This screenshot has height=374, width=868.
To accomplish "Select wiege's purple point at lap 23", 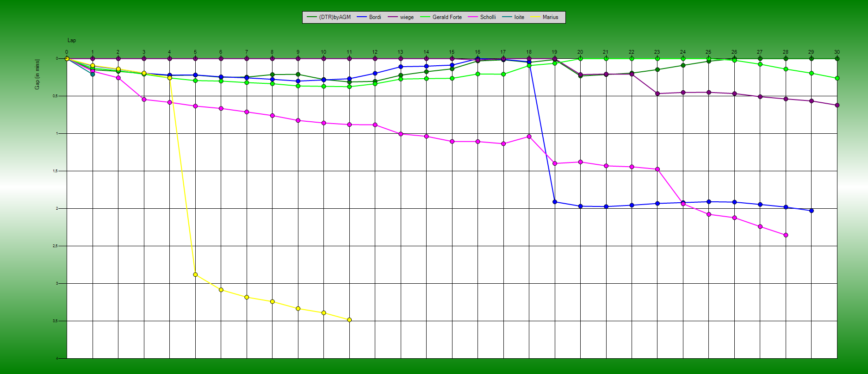I will [657, 93].
